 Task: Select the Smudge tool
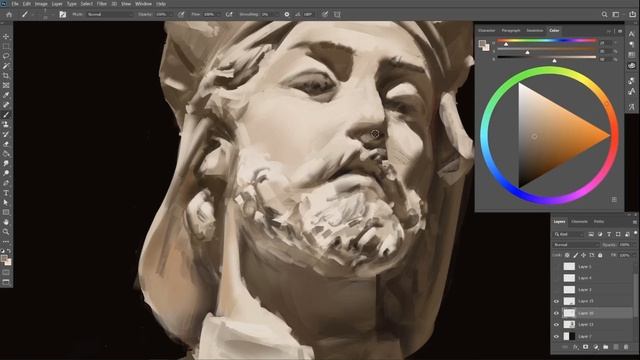point(6,163)
